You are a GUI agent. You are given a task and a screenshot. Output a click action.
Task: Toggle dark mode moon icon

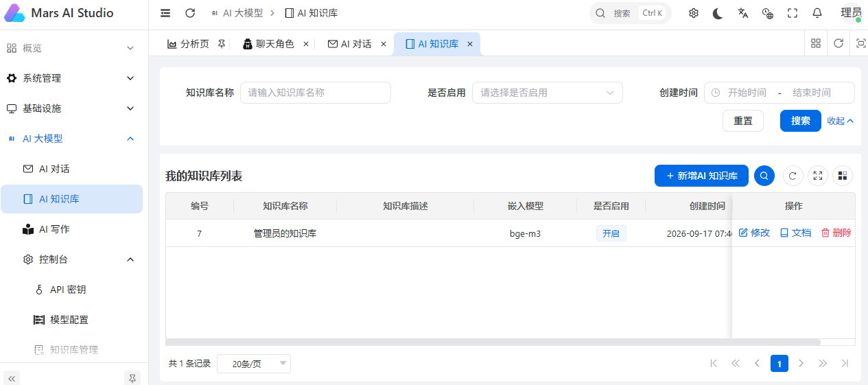(718, 13)
